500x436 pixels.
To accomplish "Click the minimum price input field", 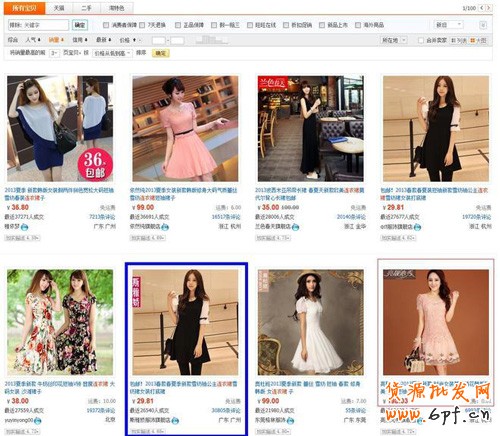I will pyautogui.click(x=159, y=40).
